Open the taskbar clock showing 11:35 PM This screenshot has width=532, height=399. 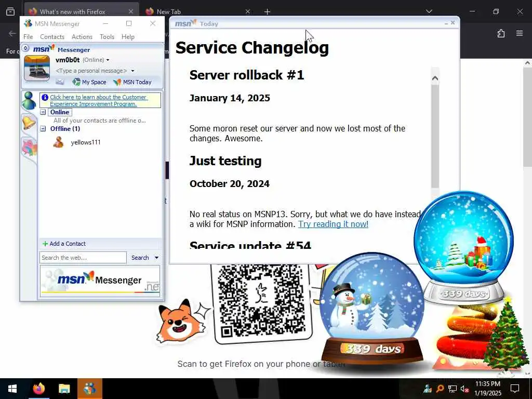pos(487,389)
